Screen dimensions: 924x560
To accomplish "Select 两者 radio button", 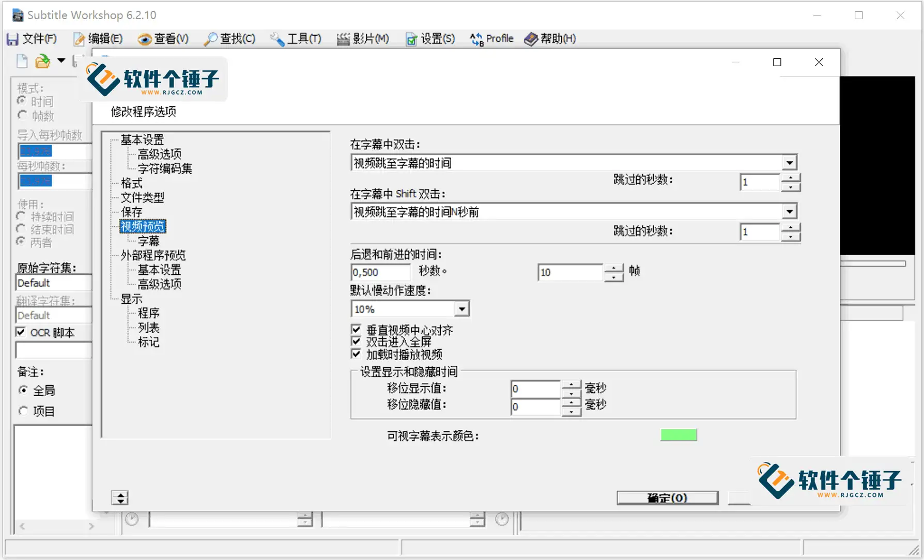I will tap(21, 241).
